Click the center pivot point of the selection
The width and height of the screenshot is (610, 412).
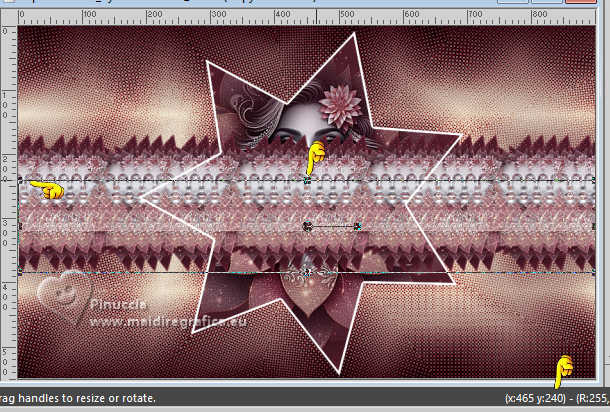[307, 226]
